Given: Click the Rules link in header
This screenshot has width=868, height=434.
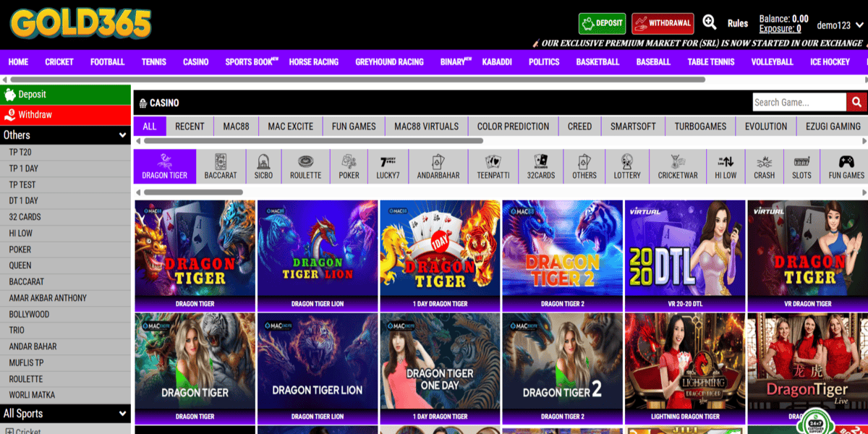Looking at the screenshot, I should tap(738, 23).
